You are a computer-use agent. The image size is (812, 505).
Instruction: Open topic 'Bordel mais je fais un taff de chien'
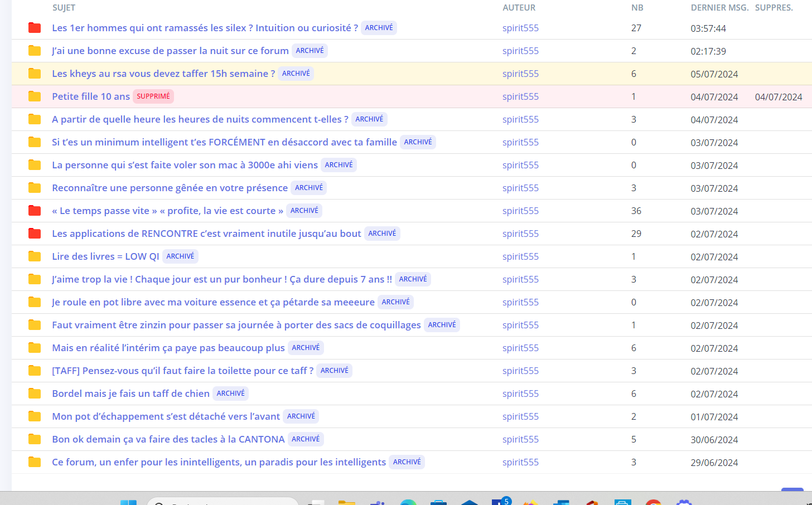pos(130,394)
